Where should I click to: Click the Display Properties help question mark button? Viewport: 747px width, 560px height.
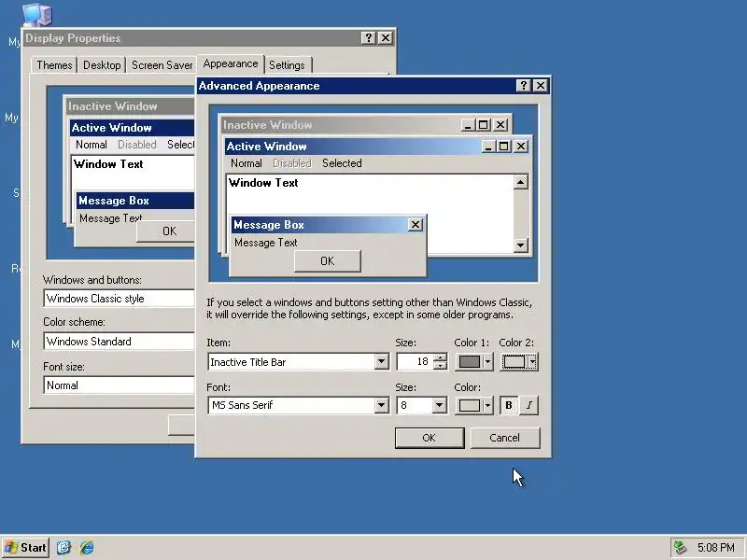tap(368, 38)
